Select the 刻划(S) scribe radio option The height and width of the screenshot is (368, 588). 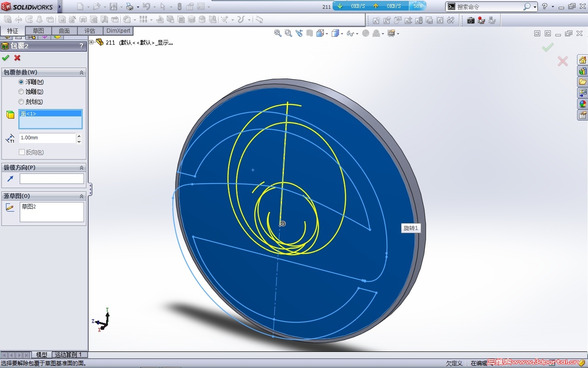21,102
